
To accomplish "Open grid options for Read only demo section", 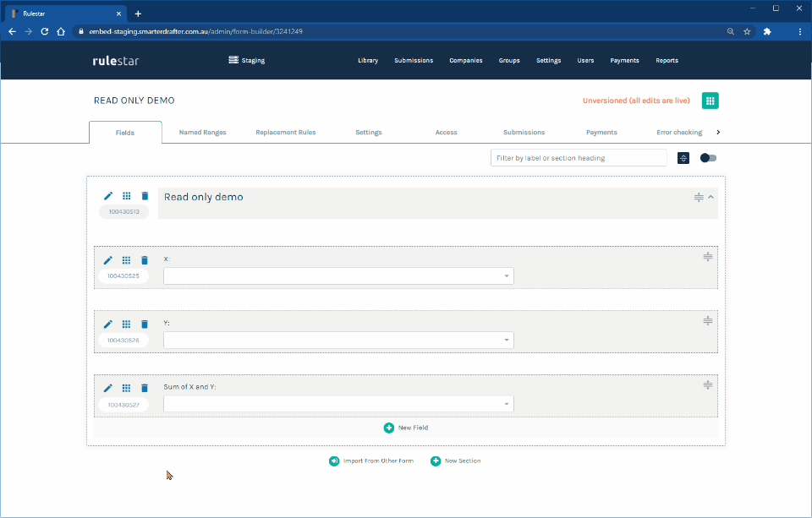I will [x=126, y=195].
